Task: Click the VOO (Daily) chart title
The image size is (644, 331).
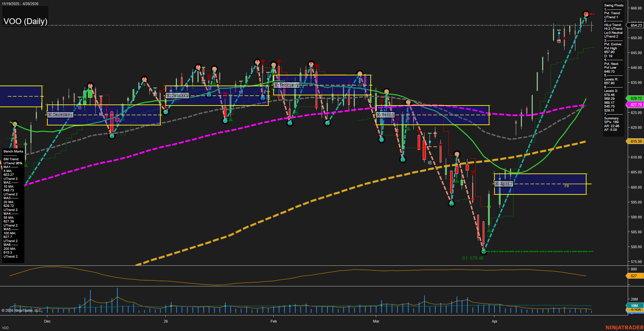Action: point(25,21)
